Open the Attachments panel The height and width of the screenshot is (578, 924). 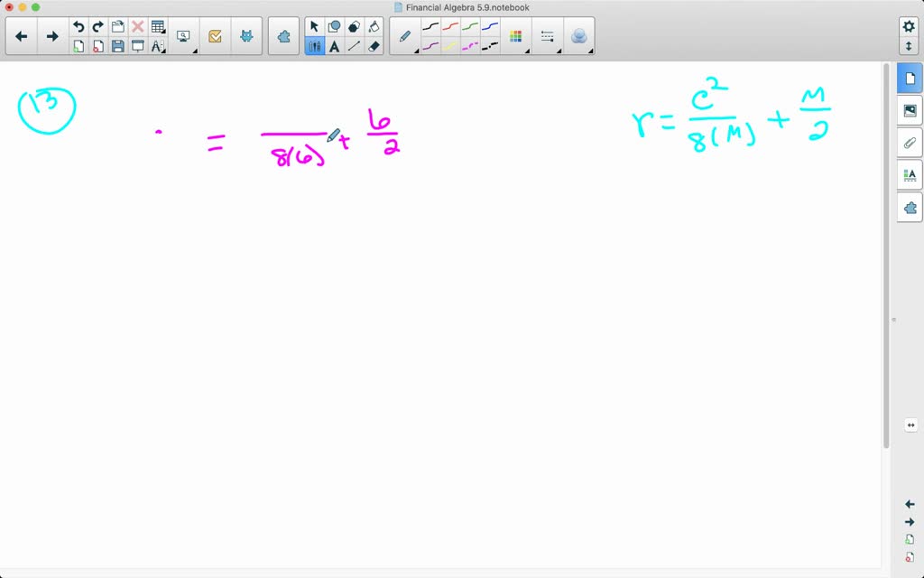(x=910, y=143)
